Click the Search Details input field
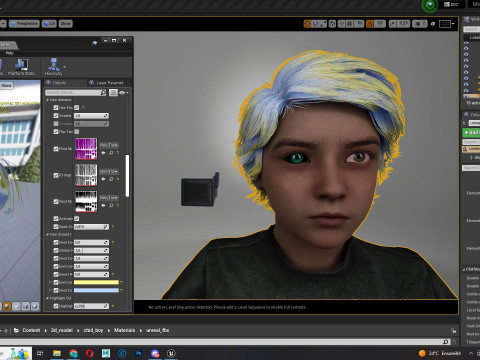The height and width of the screenshot is (360, 480). pos(76,93)
